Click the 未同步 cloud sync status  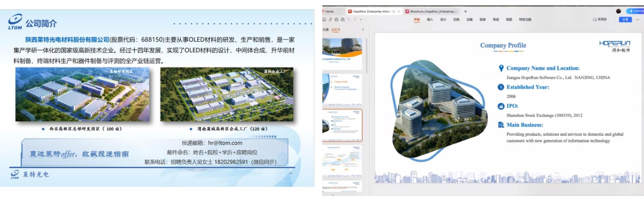point(600,19)
